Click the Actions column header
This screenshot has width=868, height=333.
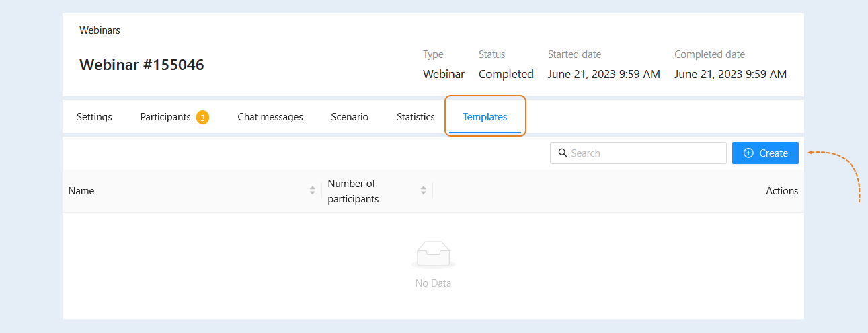click(x=782, y=191)
